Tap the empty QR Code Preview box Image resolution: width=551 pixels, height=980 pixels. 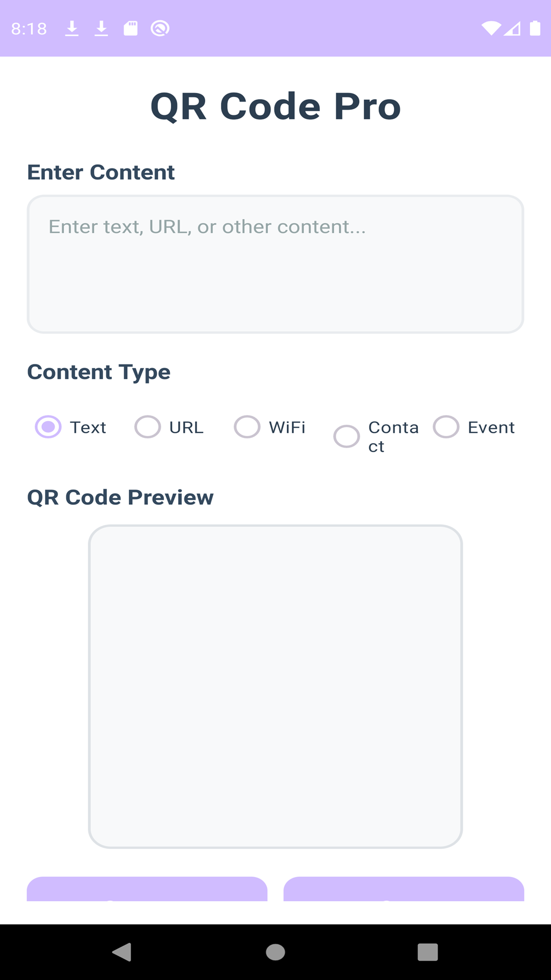pyautogui.click(x=275, y=687)
